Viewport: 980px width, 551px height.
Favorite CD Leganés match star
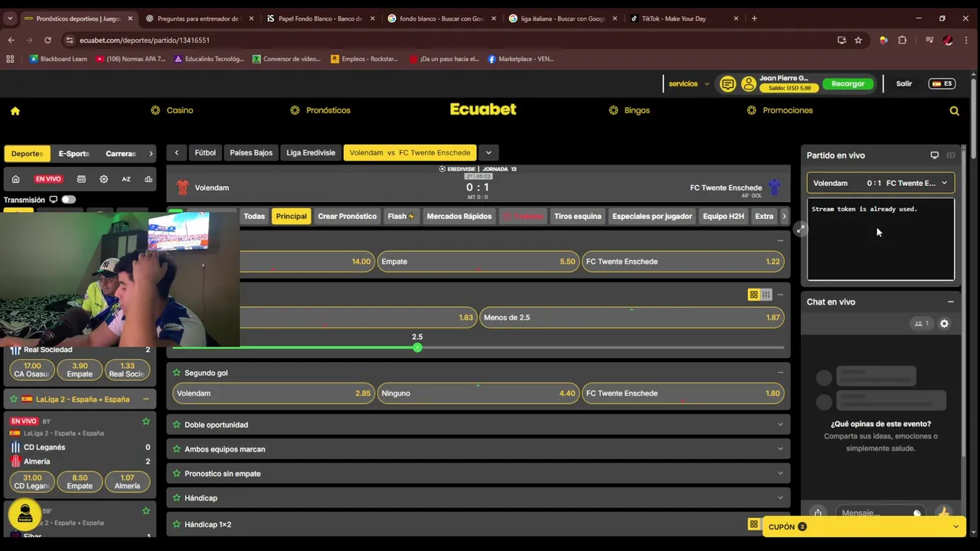[145, 421]
